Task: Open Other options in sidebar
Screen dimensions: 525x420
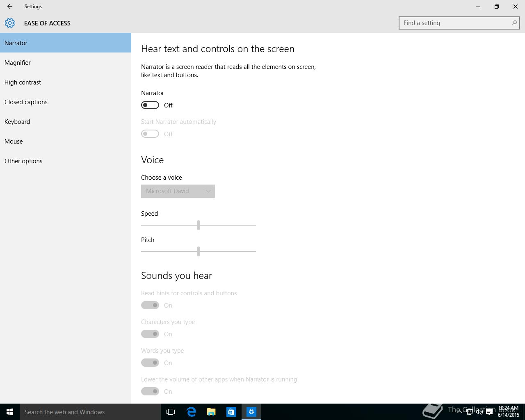Action: [66, 161]
